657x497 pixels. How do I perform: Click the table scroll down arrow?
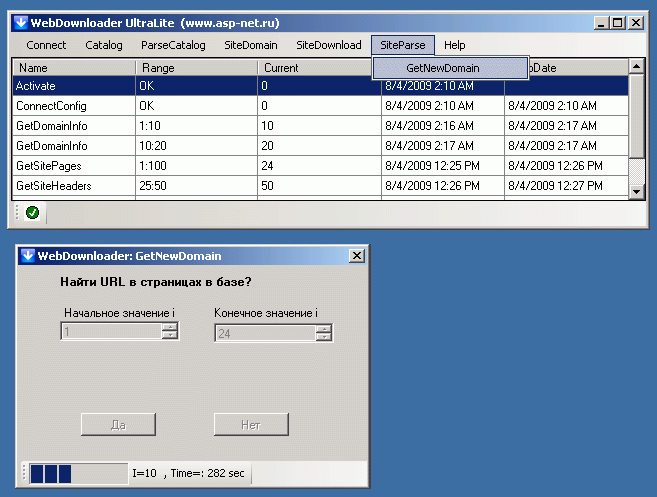point(636,192)
